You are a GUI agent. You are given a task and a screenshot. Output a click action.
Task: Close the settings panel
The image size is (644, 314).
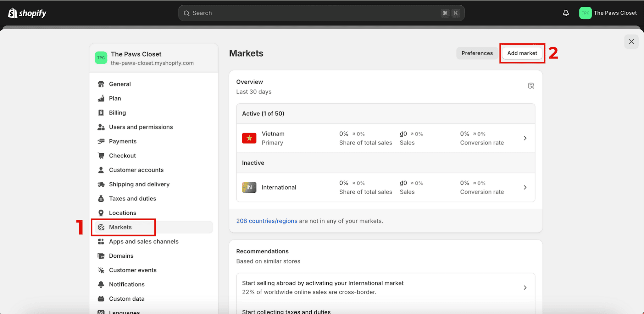pyautogui.click(x=631, y=41)
